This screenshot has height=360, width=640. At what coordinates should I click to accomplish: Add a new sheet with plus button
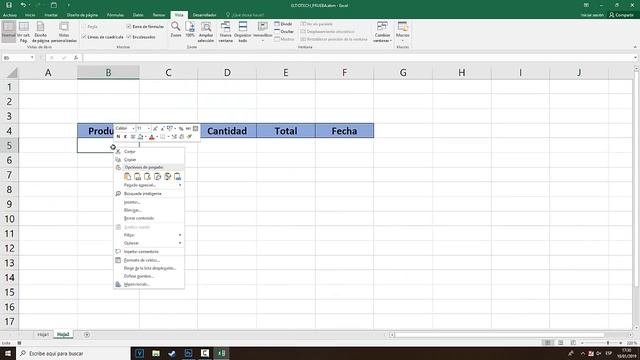coord(87,335)
